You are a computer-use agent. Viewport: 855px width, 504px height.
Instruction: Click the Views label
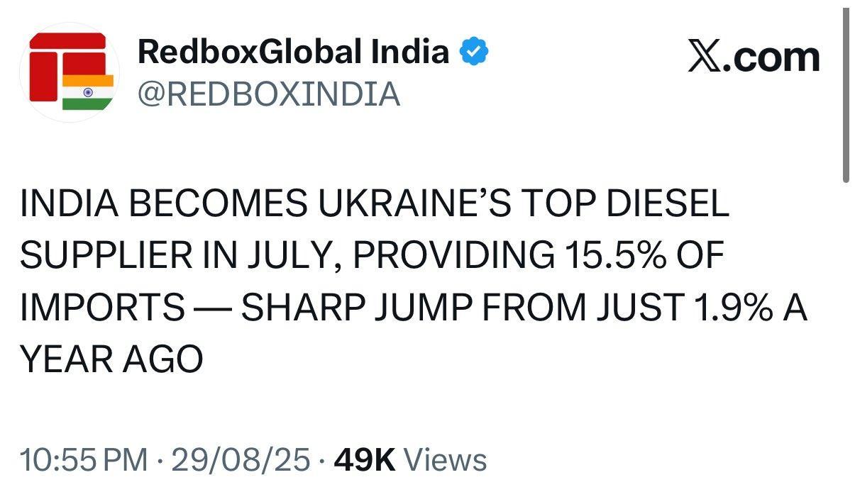445,460
